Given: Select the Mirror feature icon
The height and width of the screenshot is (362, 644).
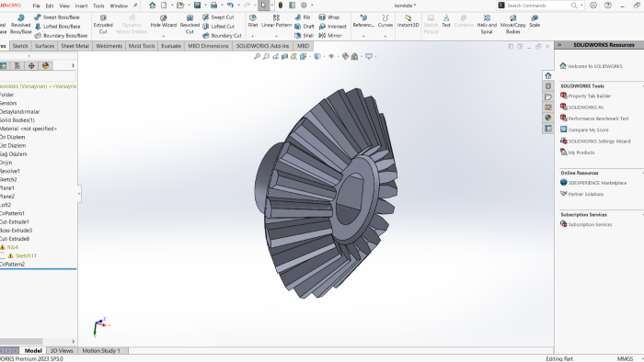Looking at the screenshot, I should point(322,36).
